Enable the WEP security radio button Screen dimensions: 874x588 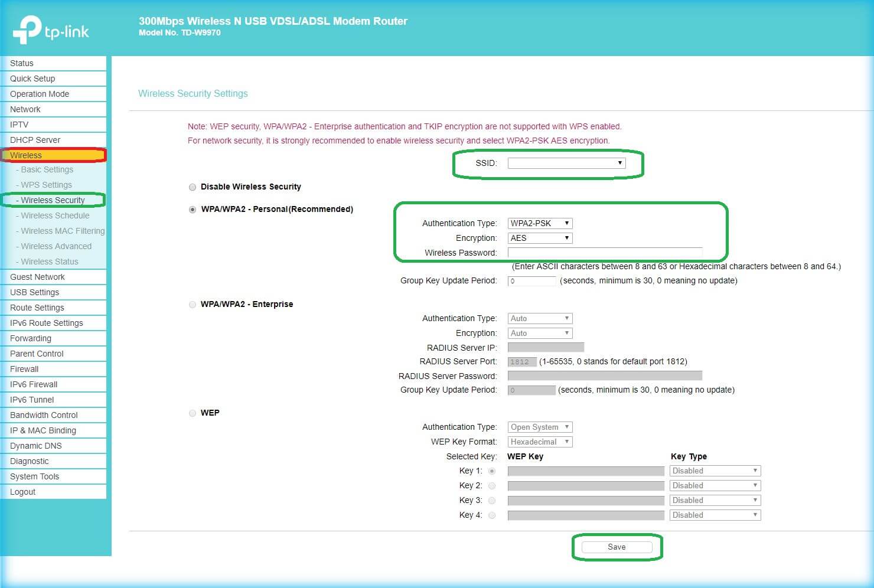(x=193, y=413)
